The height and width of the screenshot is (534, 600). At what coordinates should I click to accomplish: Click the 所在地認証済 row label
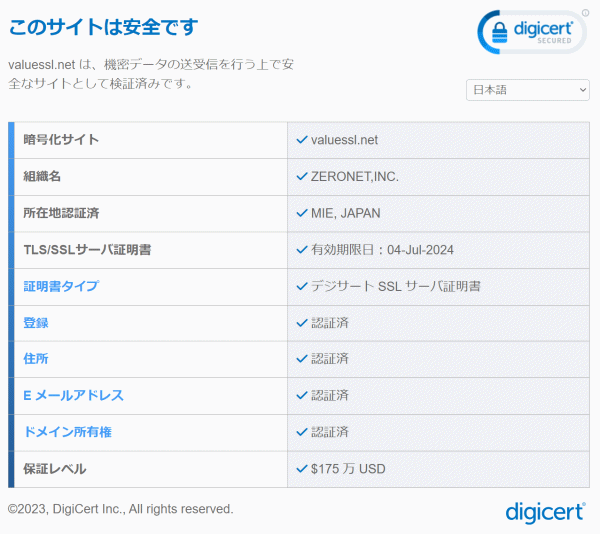point(61,213)
